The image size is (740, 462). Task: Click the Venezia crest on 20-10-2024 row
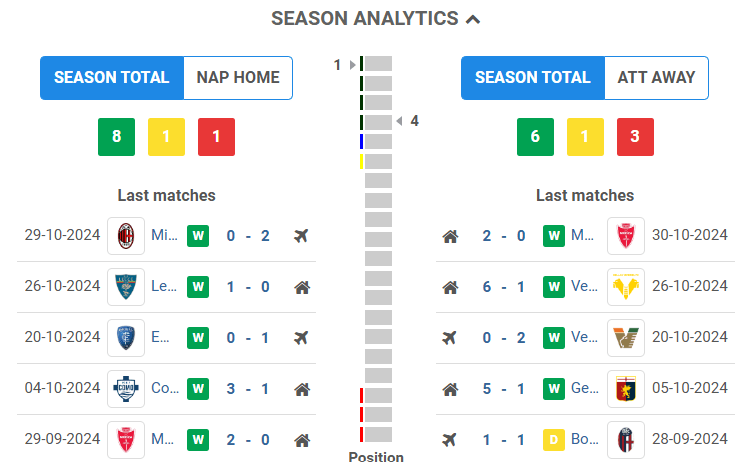click(626, 338)
